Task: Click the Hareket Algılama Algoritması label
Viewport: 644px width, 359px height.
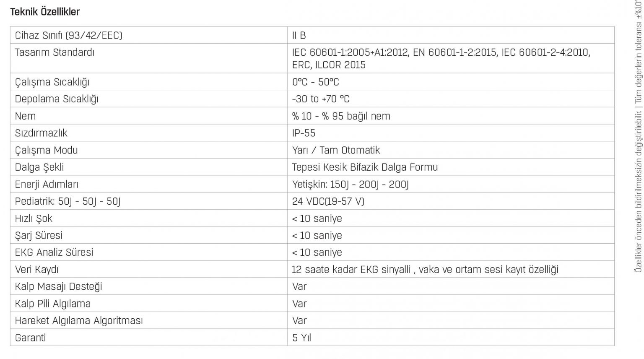Action: click(x=79, y=321)
